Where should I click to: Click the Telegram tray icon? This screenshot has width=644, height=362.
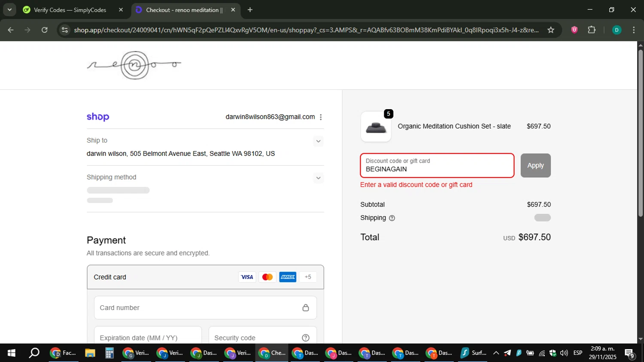(507, 353)
